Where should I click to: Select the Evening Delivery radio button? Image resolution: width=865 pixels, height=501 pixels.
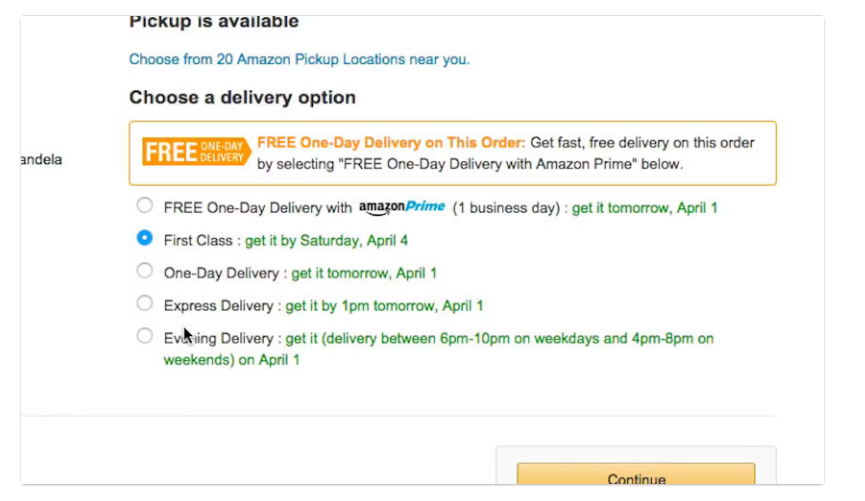(x=145, y=335)
